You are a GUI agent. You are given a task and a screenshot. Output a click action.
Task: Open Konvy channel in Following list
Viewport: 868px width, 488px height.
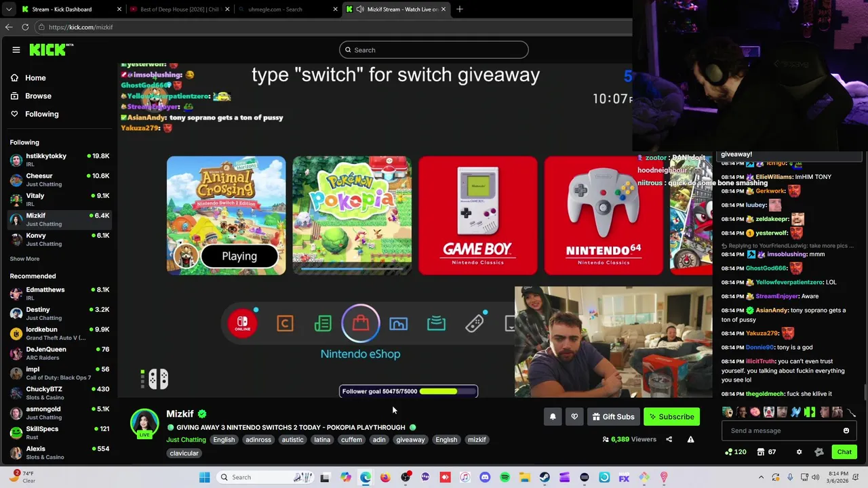60,239
